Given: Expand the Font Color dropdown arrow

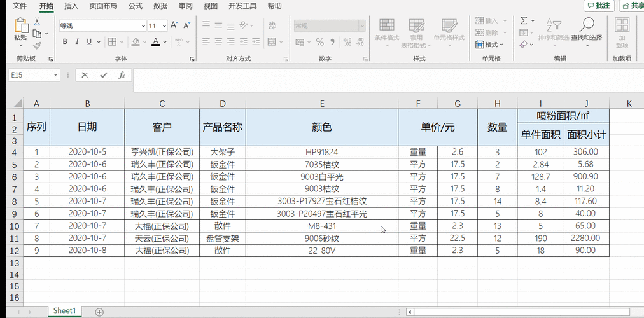Looking at the screenshot, I should tap(165, 42).
